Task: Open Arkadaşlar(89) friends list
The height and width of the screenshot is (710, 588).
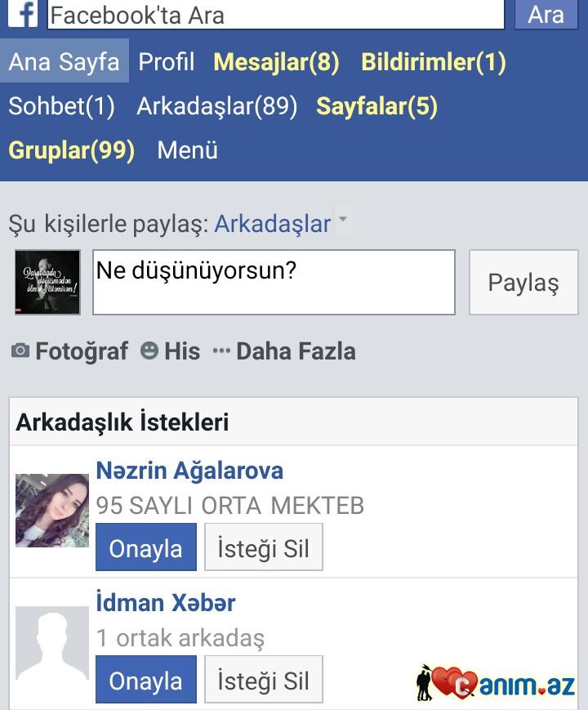Action: [x=216, y=106]
